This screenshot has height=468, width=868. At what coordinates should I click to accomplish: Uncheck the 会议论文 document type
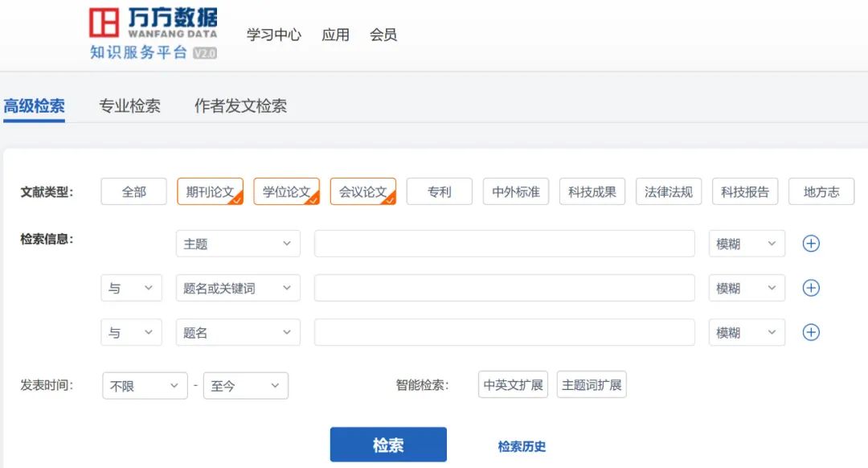362,192
